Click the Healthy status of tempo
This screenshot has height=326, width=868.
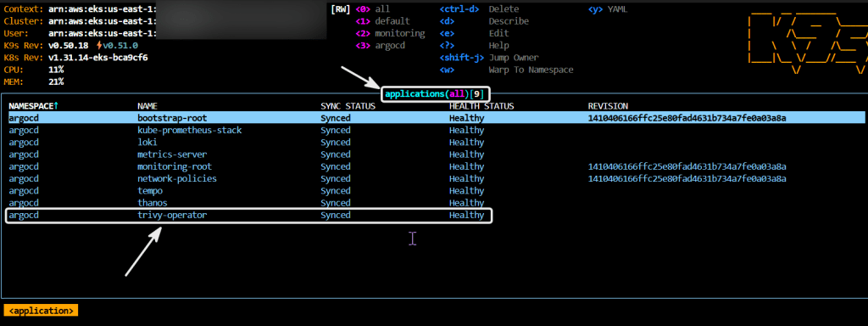(x=467, y=191)
